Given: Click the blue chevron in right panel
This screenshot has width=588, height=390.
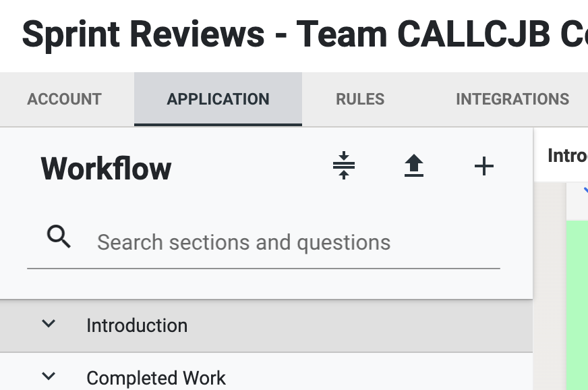Looking at the screenshot, I should 584,190.
